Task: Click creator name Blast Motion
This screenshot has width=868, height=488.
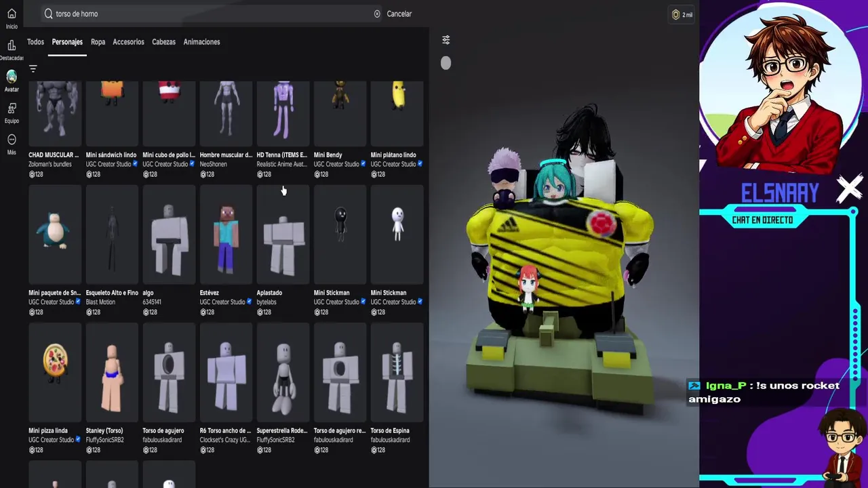Action: (x=100, y=302)
